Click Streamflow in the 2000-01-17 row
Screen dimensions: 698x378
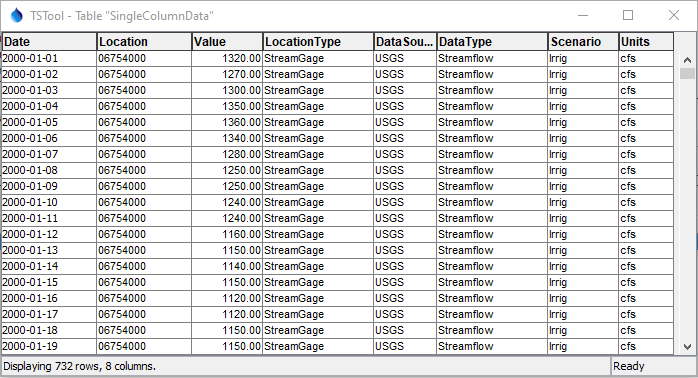click(x=492, y=315)
